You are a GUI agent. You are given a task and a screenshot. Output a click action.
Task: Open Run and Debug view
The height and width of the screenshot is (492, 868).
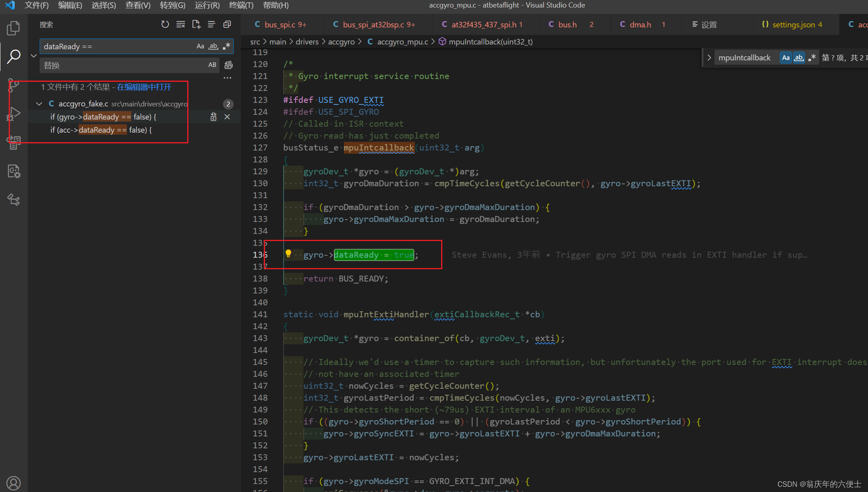coord(13,114)
